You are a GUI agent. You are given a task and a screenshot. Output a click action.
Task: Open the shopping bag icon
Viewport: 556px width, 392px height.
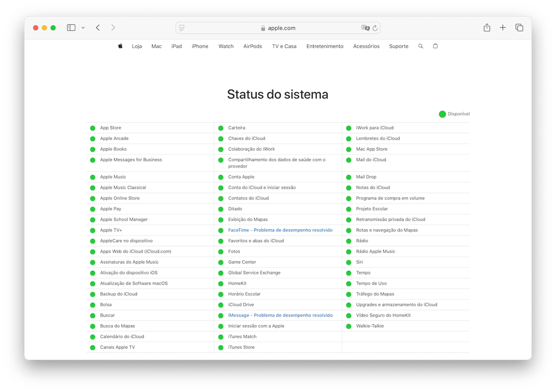[435, 46]
